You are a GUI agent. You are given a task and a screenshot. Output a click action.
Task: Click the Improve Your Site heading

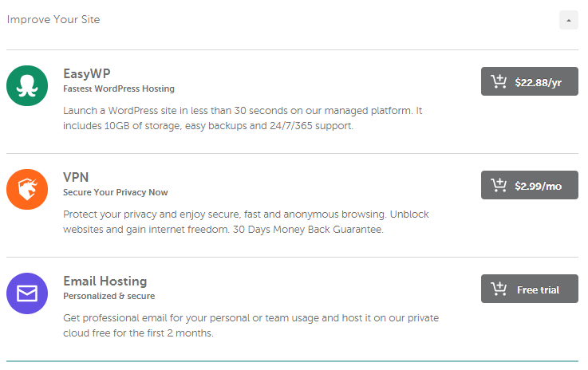(x=53, y=19)
